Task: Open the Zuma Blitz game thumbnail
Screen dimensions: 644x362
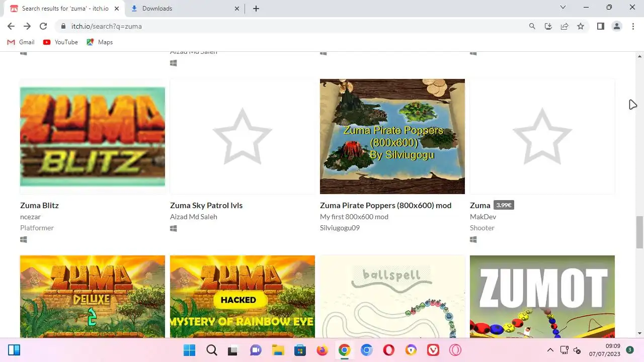Action: pyautogui.click(x=93, y=136)
